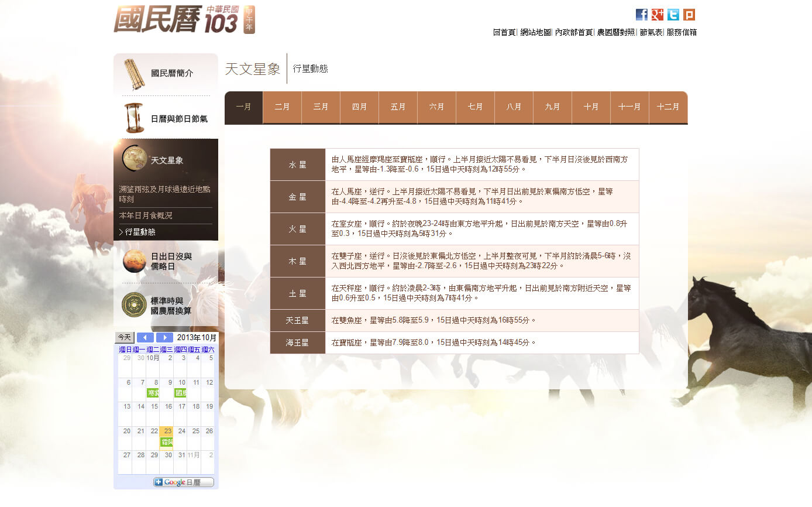This screenshot has height=507, width=812.
Task: Select October 23 in the calendar
Action: pyautogui.click(x=167, y=431)
